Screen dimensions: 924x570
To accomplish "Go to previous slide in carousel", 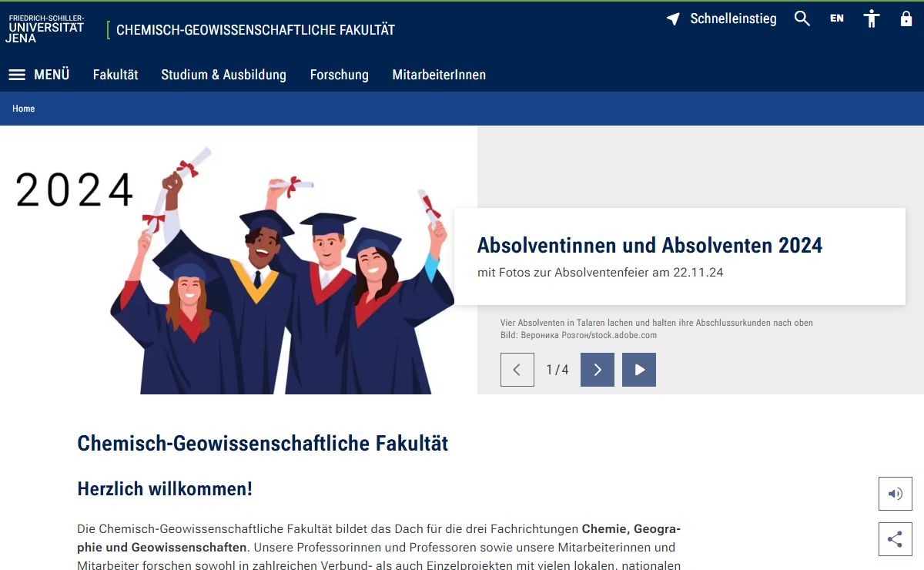I will pos(517,370).
